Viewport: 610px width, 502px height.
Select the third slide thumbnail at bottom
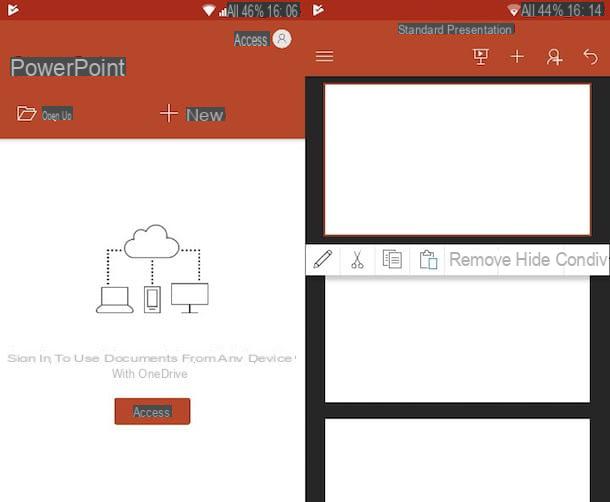pos(457,460)
